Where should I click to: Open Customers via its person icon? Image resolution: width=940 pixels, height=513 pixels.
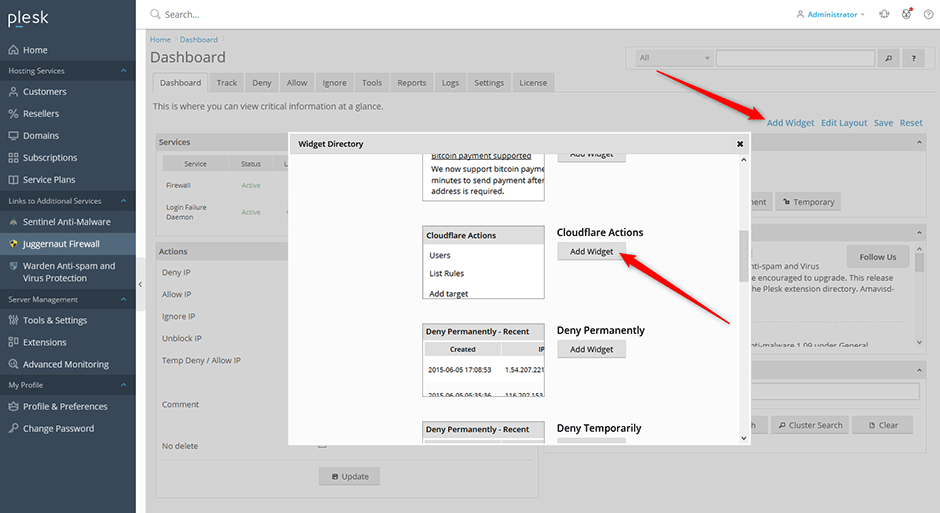click(x=13, y=92)
